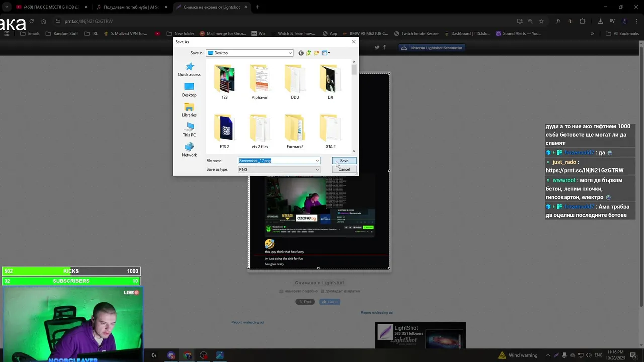Click the file list scrollbar up arrow

[x=354, y=62]
